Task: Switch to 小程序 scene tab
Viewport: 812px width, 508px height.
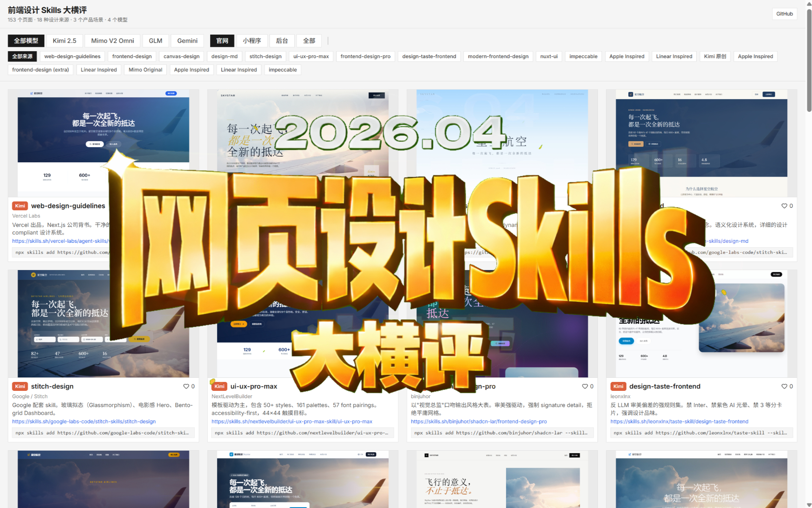Action: tap(252, 41)
